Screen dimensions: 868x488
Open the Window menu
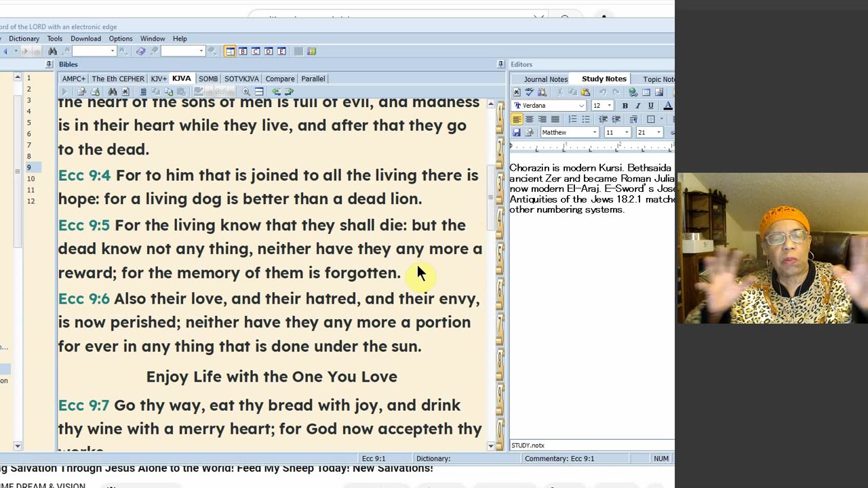(x=153, y=39)
